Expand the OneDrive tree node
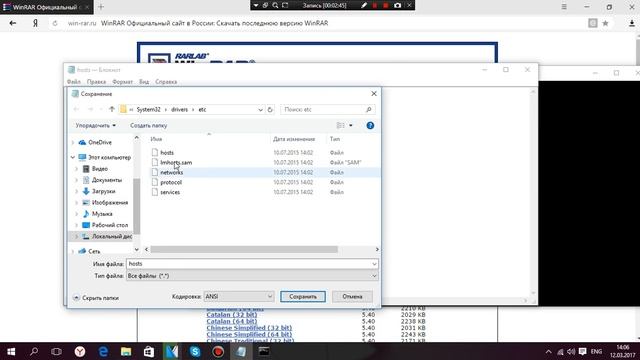This screenshot has height=360, width=640. tap(73, 142)
